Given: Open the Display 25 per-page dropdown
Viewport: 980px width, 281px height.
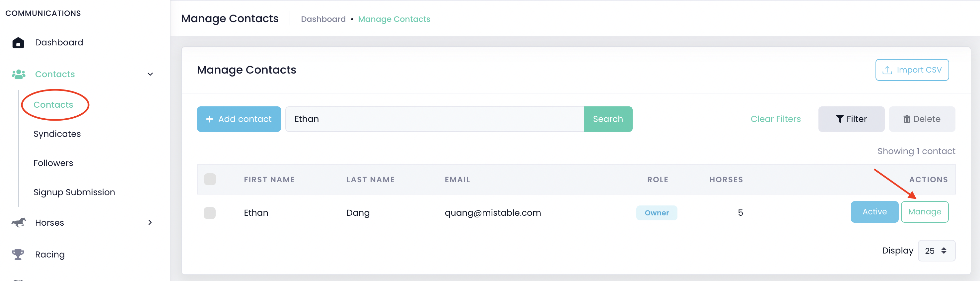Looking at the screenshot, I should pos(936,251).
